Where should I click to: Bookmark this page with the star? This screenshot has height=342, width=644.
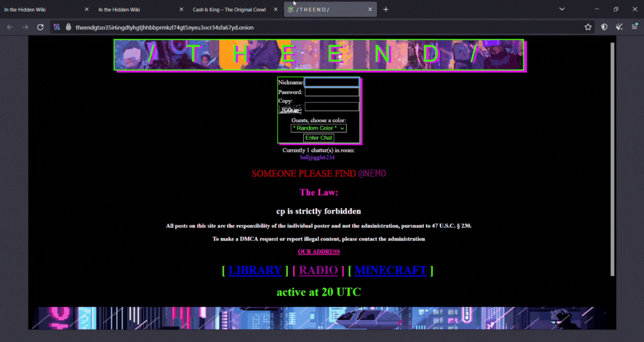[x=588, y=27]
